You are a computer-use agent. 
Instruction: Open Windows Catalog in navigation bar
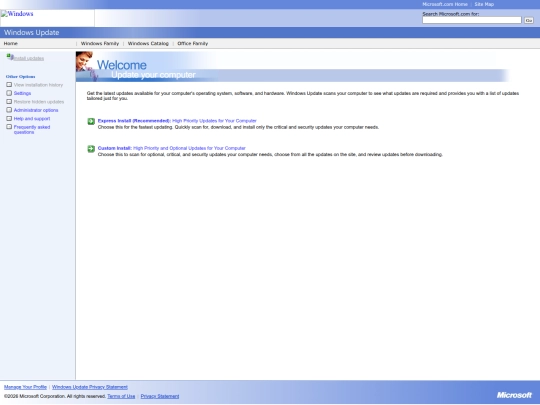tap(148, 43)
